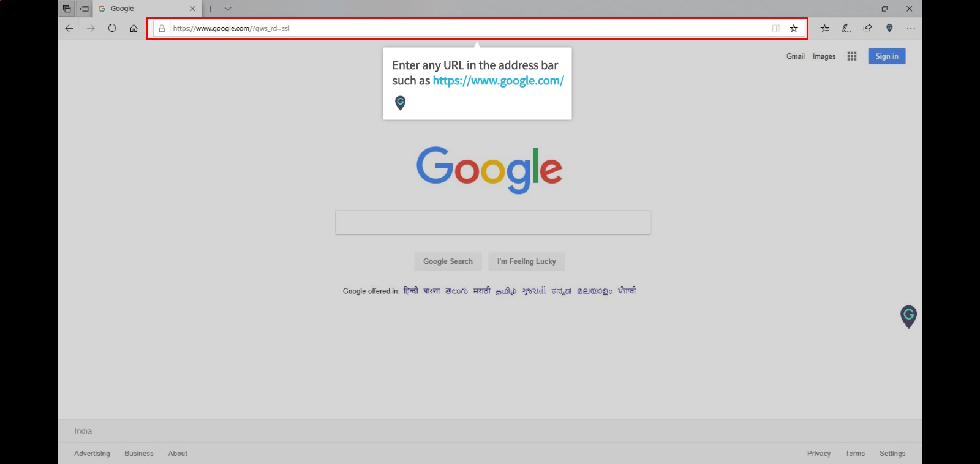Screen dimensions: 980x464
Task: Open the browser home page
Action: tap(134, 28)
